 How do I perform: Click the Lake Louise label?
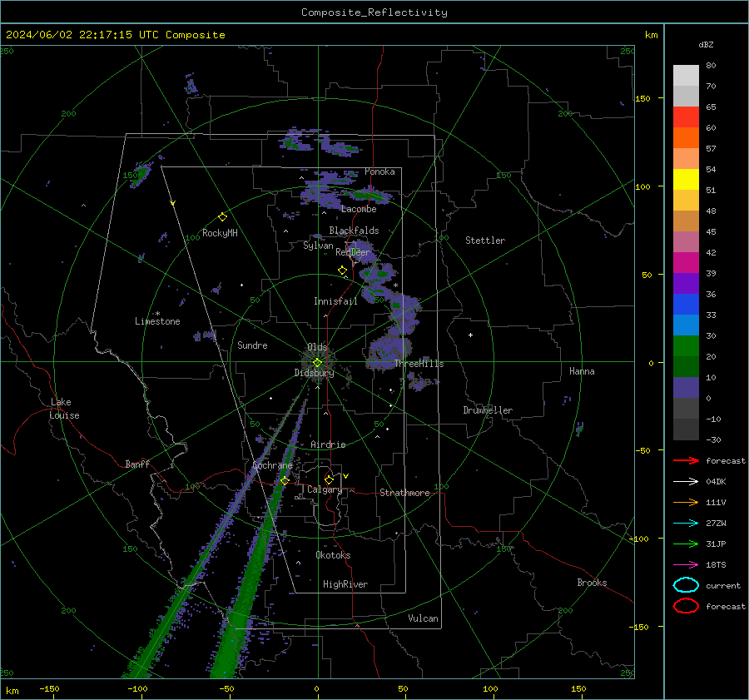click(64, 409)
